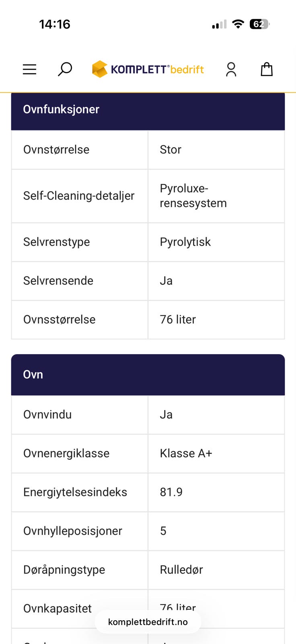Expand the Ovnkapasitet row details
296x644 pixels.
coord(56,609)
